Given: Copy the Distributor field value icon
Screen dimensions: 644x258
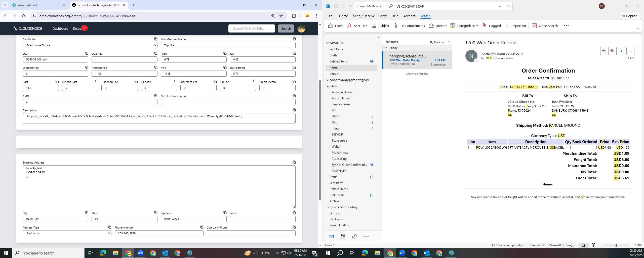Looking at the screenshot, I should point(156,39).
